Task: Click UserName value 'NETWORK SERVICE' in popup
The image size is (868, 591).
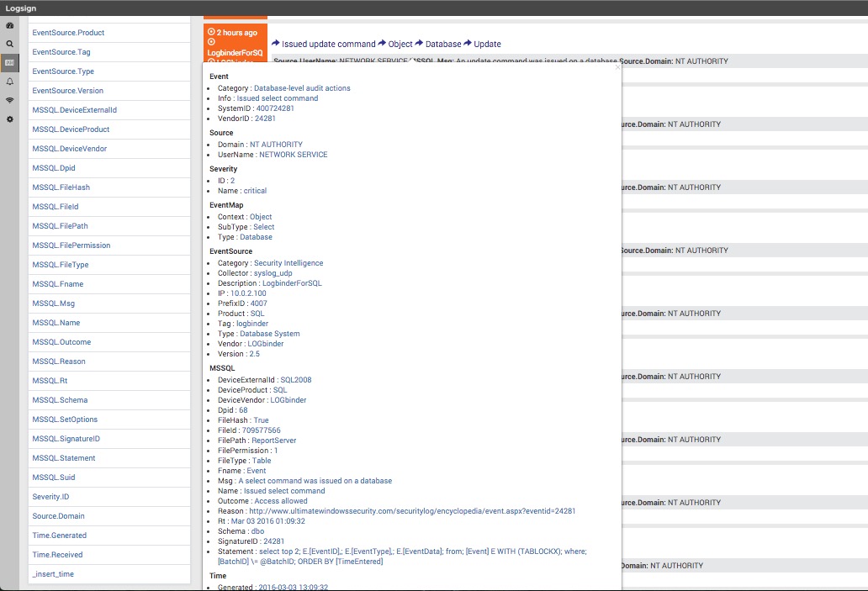Action: coord(294,155)
